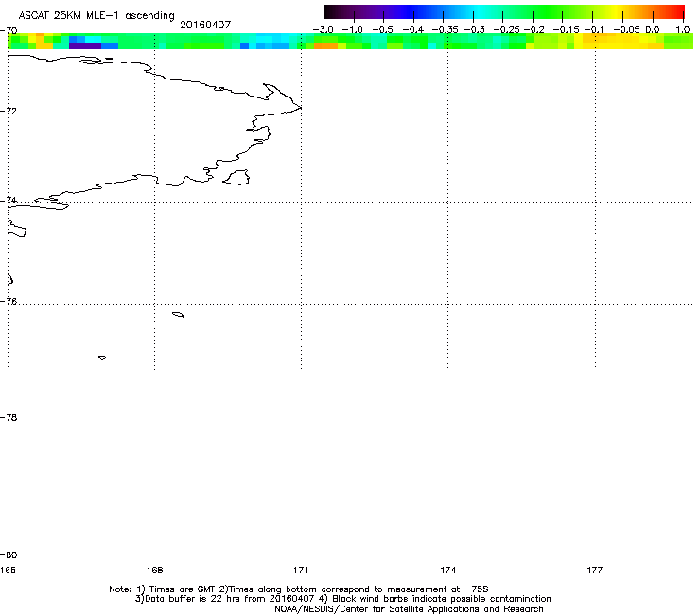Click the NOAA/NESDIS credit line
Image resolution: width=700 pixels, height=615 pixels.
coord(409,609)
